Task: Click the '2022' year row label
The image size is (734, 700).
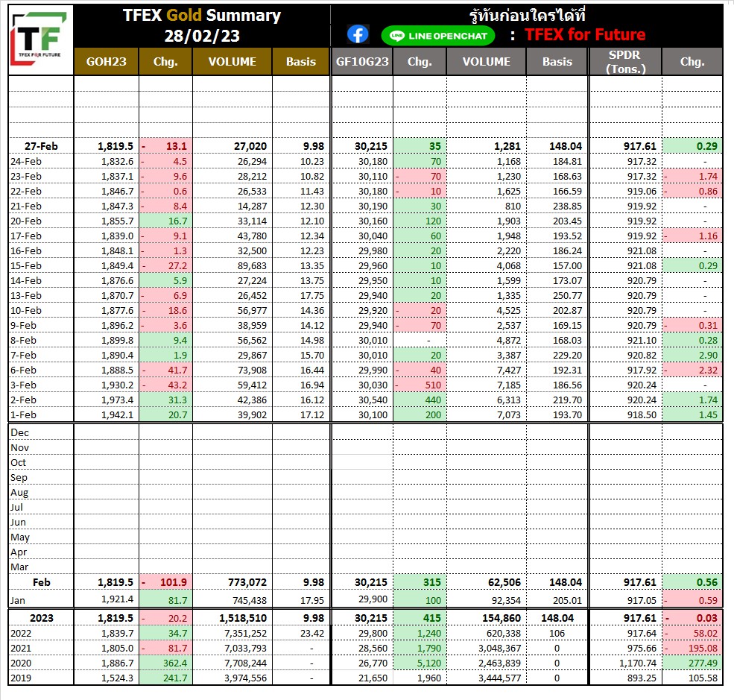Action: pyautogui.click(x=21, y=633)
